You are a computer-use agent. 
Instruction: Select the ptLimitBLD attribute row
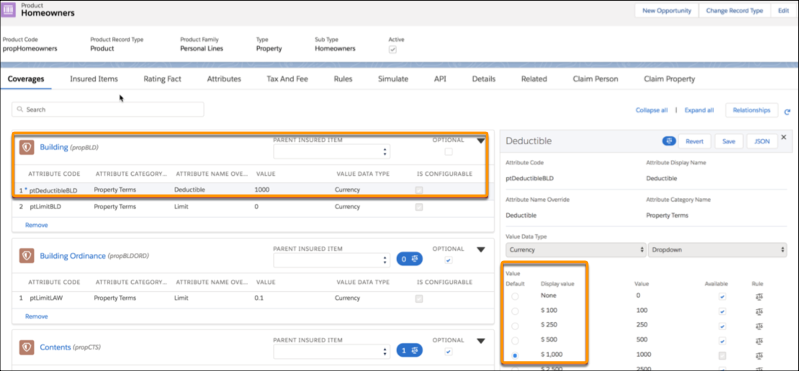[x=253, y=207]
